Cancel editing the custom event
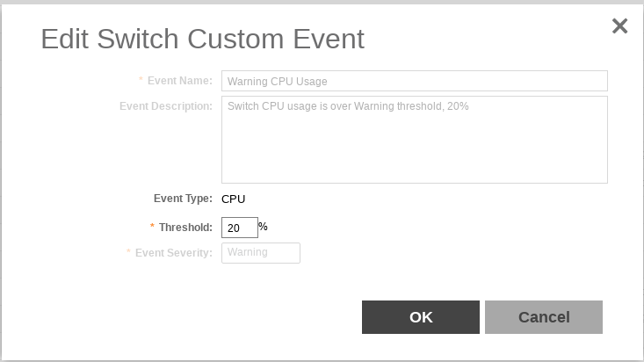 click(x=543, y=317)
